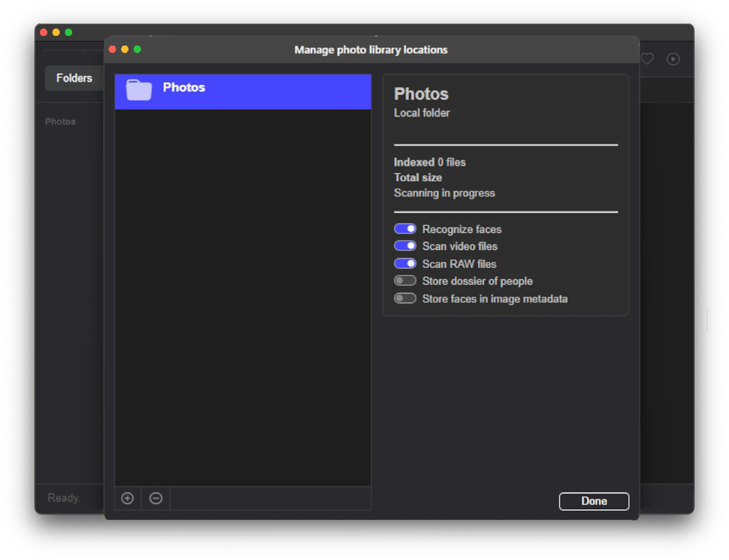The image size is (729, 560).
Task: Close the Manage photo library locations dialog
Action: coord(113,49)
